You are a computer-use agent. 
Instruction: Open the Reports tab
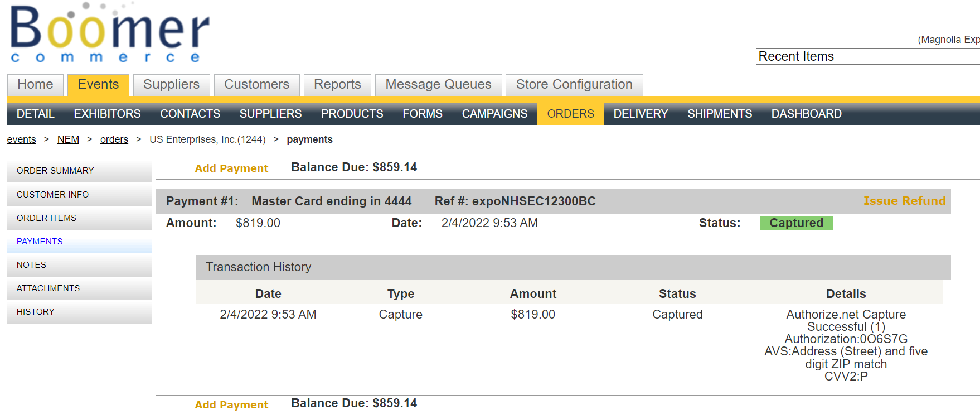(x=337, y=85)
